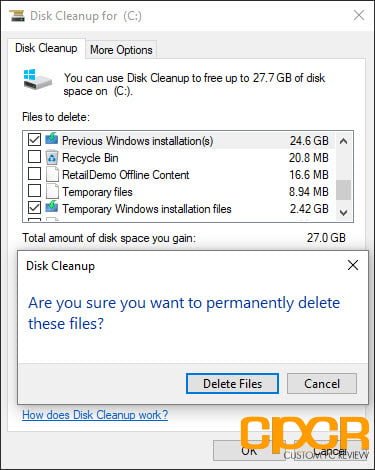
Task: Enable the Temporary files checkbox
Action: (x=34, y=191)
